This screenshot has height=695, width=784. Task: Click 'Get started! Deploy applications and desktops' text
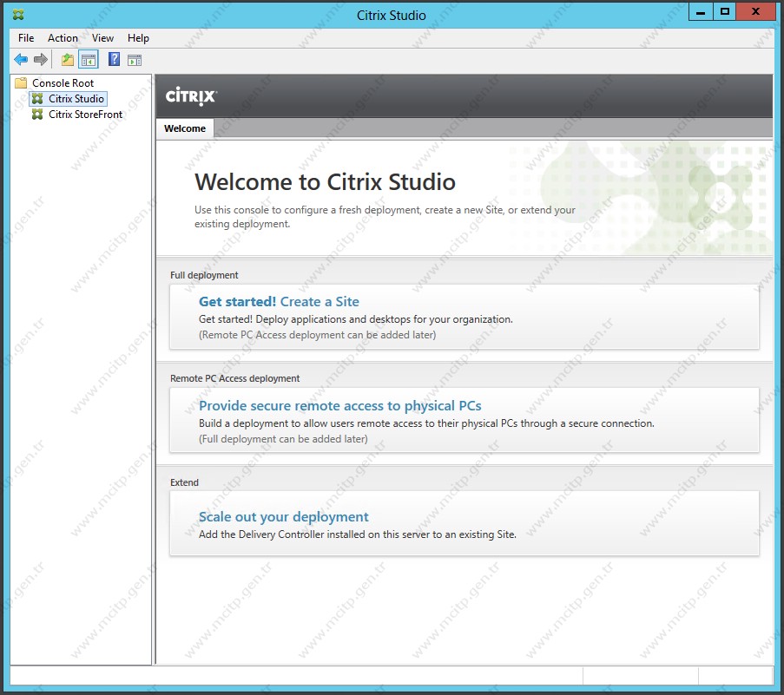(x=356, y=319)
